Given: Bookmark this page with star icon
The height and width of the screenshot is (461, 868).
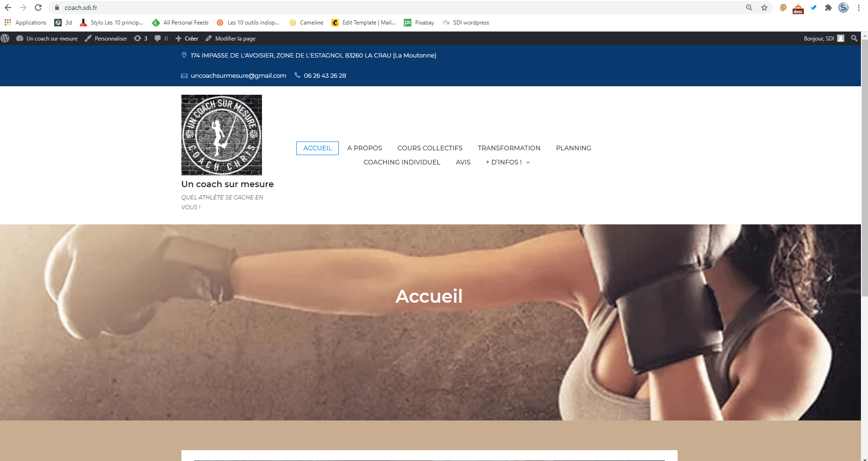Looking at the screenshot, I should (764, 8).
